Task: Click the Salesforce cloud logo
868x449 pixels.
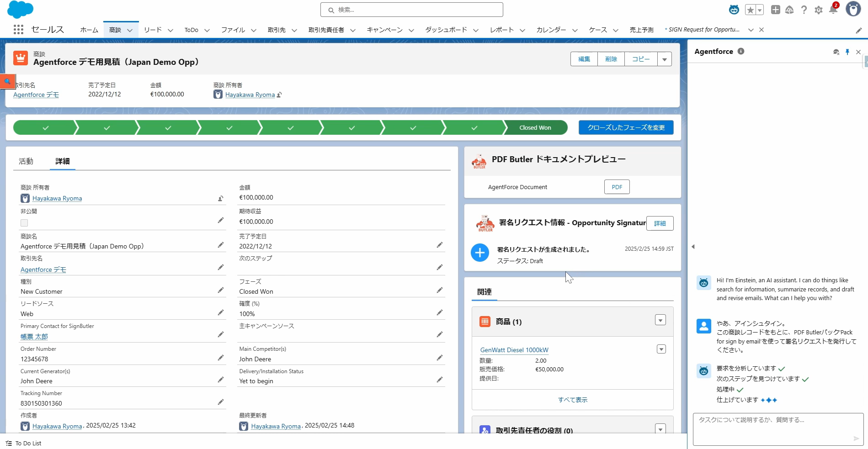Action: (x=21, y=10)
